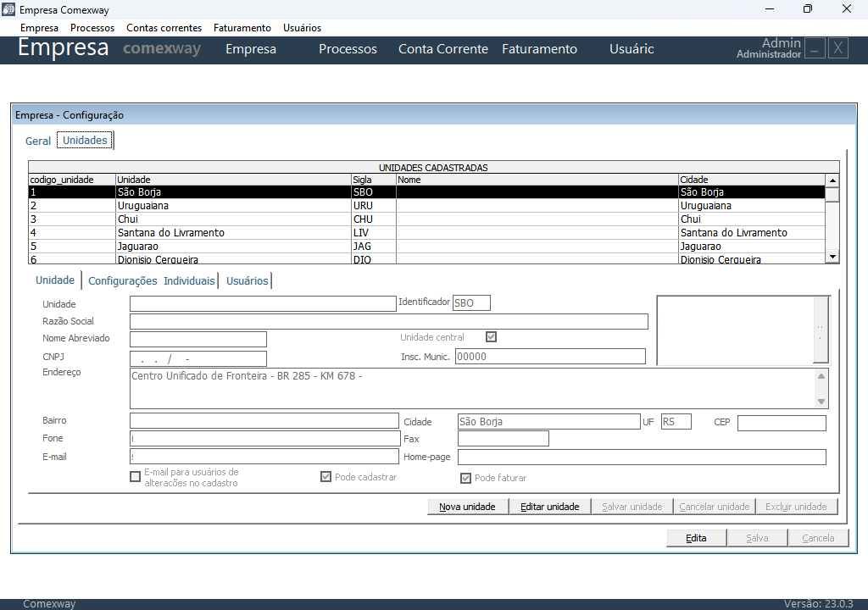The image size is (868, 610).
Task: Click the Identificador field showing SBO
Action: click(x=471, y=302)
